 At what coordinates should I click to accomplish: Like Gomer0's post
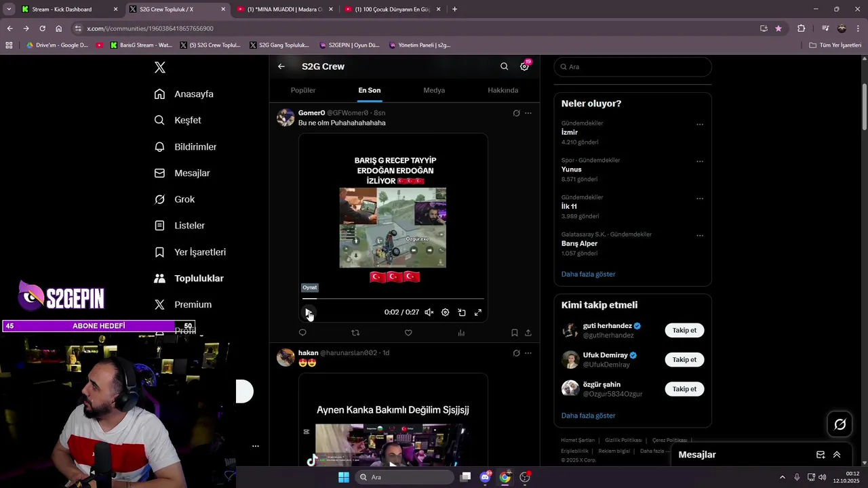click(x=408, y=333)
